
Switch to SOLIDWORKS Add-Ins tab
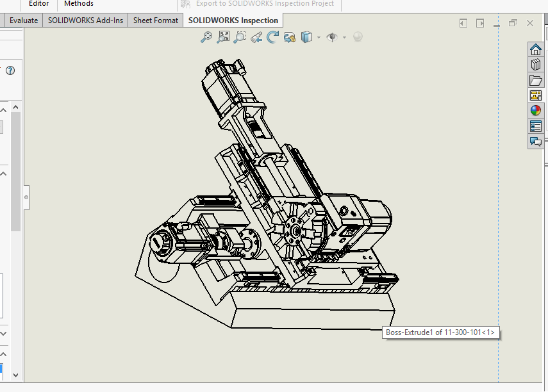85,20
